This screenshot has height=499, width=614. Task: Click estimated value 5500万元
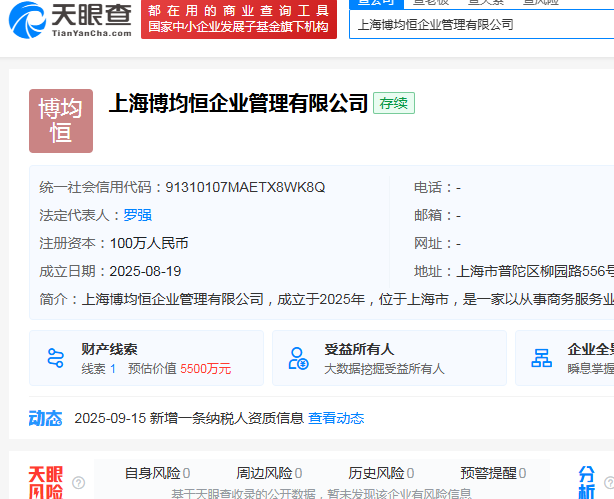pos(206,369)
